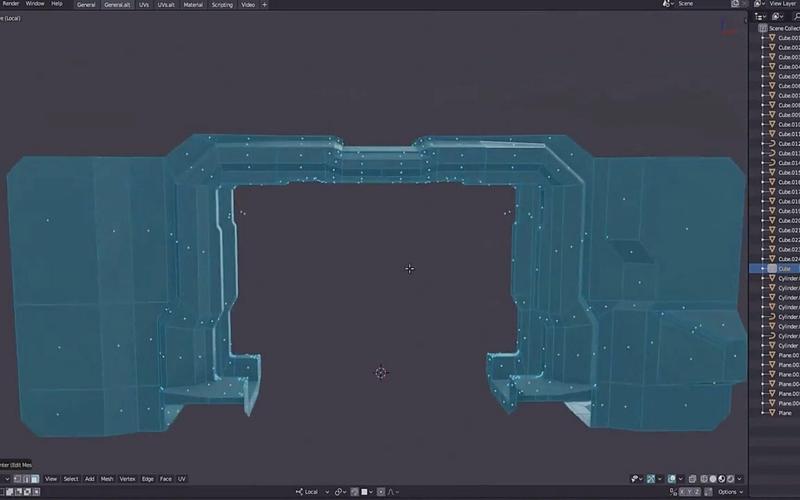Click the View Layer icon in top bar
800x500 pixels.
pyautogui.click(x=758, y=4)
